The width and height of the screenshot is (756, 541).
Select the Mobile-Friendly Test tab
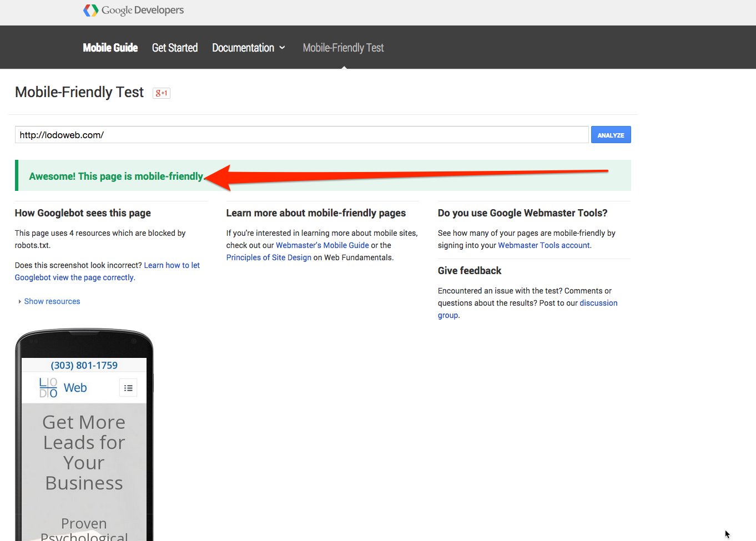[343, 48]
